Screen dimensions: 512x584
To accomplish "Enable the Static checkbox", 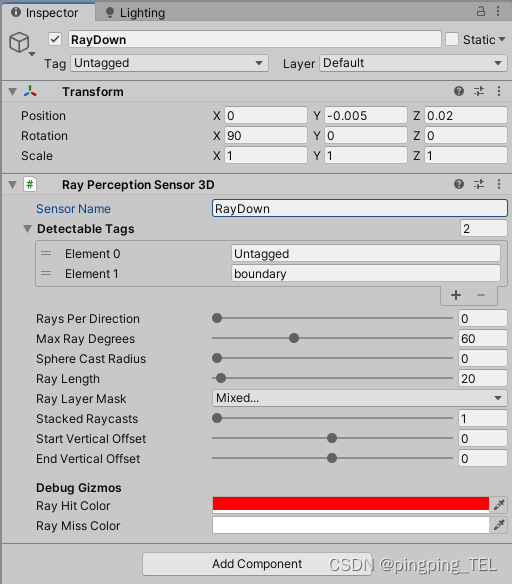I will pyautogui.click(x=452, y=39).
